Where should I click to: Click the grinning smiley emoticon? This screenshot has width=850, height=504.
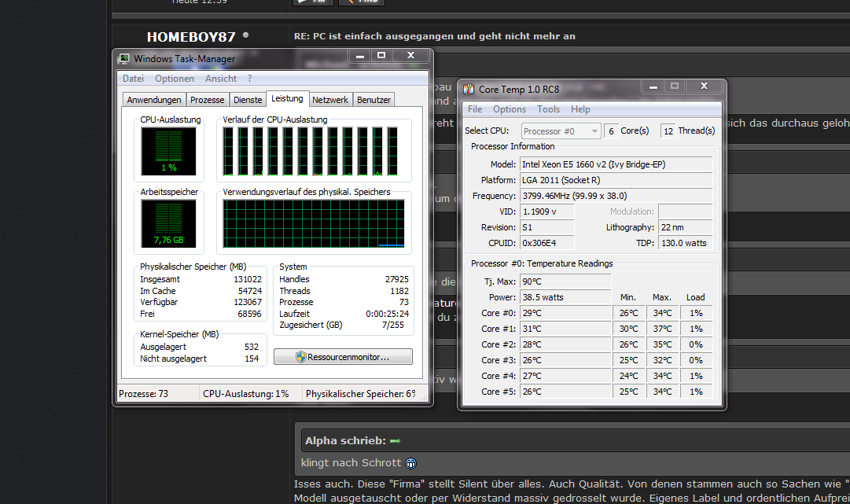point(410,463)
